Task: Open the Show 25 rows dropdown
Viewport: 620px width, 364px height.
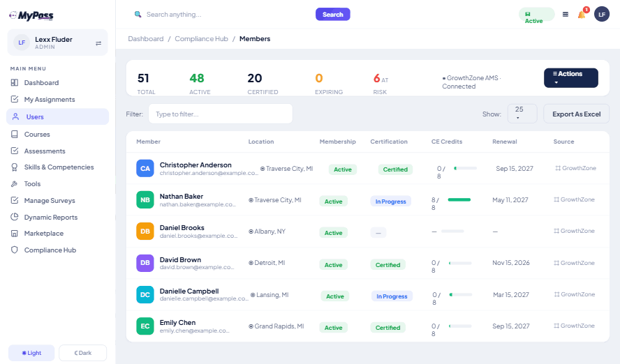Action: 522,114
